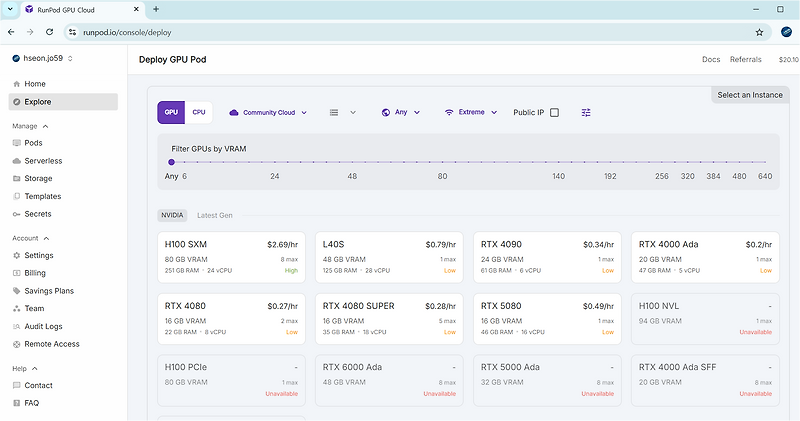Open hseon.jo59 account switcher
The image size is (800, 421).
tap(43, 58)
